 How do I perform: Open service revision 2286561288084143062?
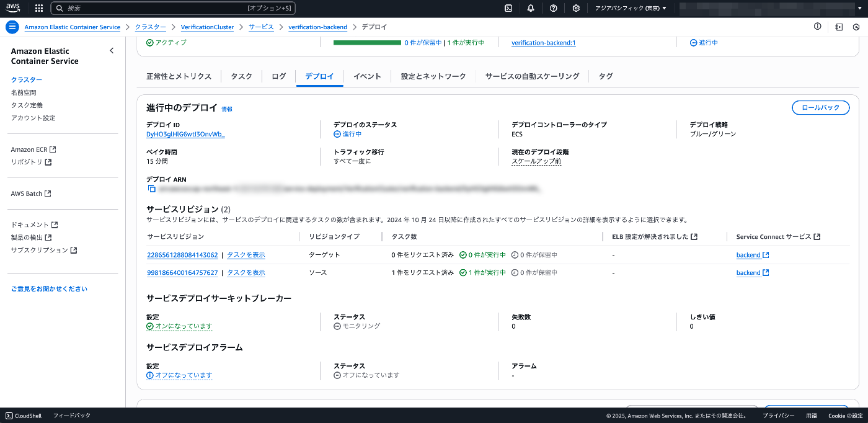point(182,255)
